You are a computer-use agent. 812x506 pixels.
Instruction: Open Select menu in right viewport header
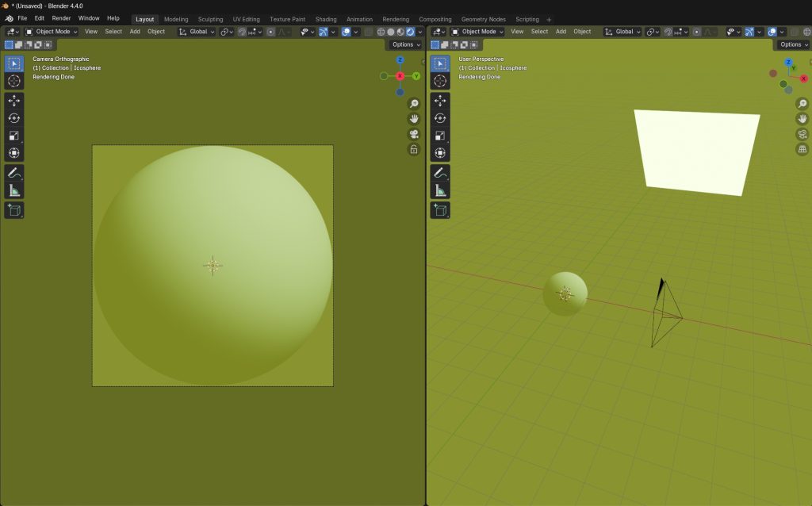[x=539, y=32]
